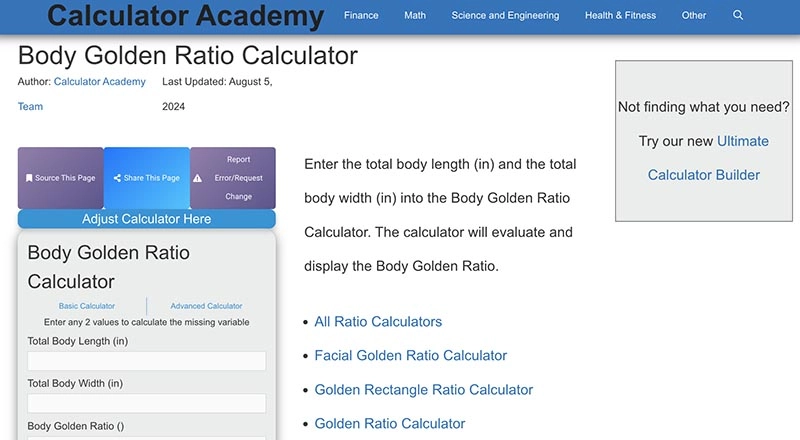Visit the Facial Golden Ratio Calculator link
Viewport: 800px width, 440px height.
410,356
